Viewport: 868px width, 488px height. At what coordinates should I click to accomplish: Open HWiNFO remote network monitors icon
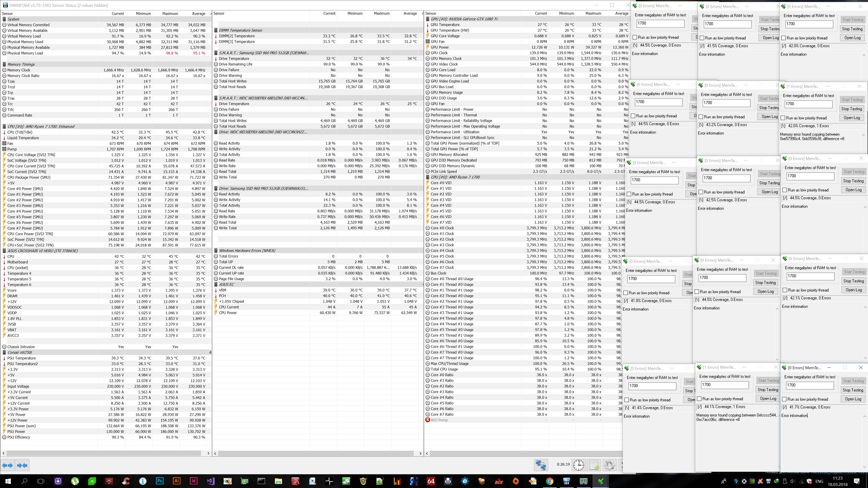coord(541,465)
